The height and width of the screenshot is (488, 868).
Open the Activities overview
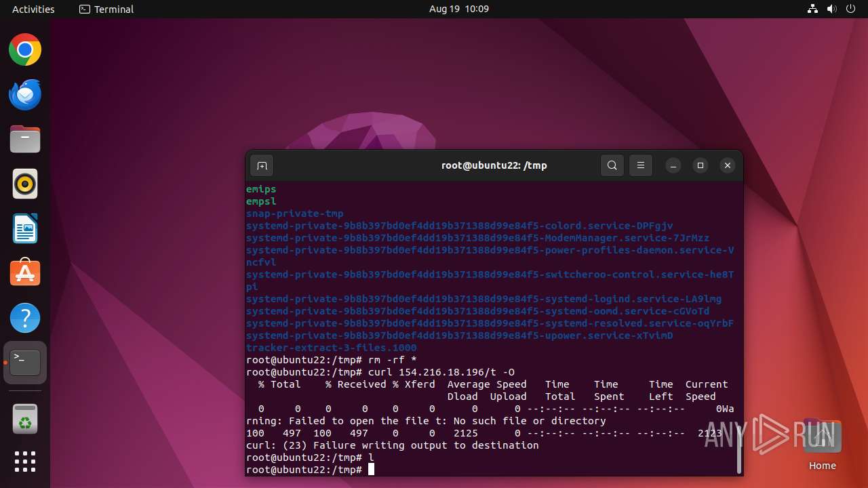coord(33,9)
